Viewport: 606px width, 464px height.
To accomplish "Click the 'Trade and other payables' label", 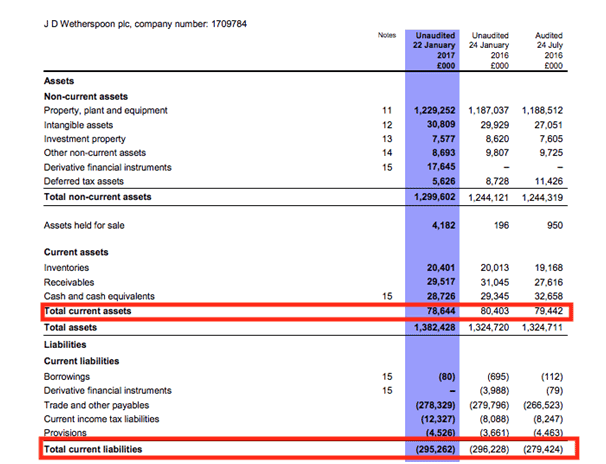I will pos(96,405).
